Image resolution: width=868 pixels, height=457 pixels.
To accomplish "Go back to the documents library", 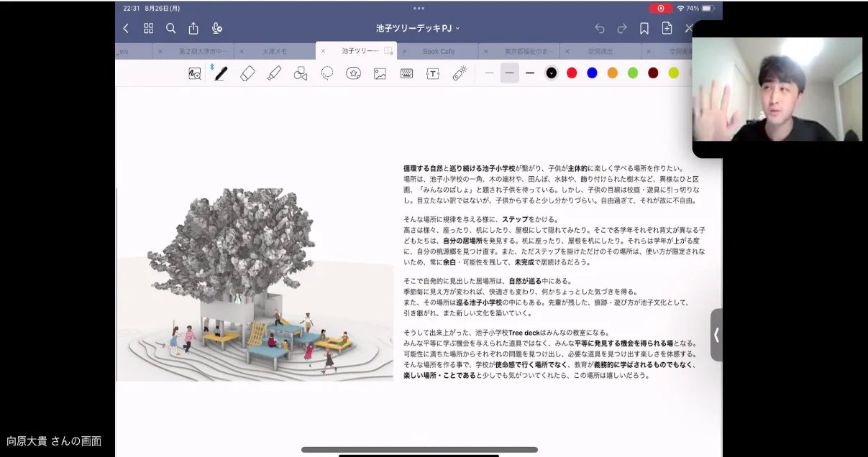I will pos(126,29).
